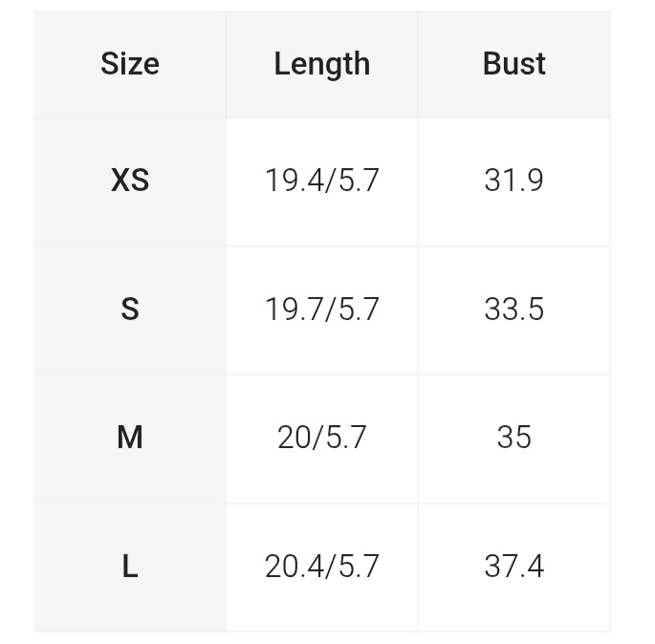
Task: Click the 33.5 bust measurement
Action: (513, 310)
